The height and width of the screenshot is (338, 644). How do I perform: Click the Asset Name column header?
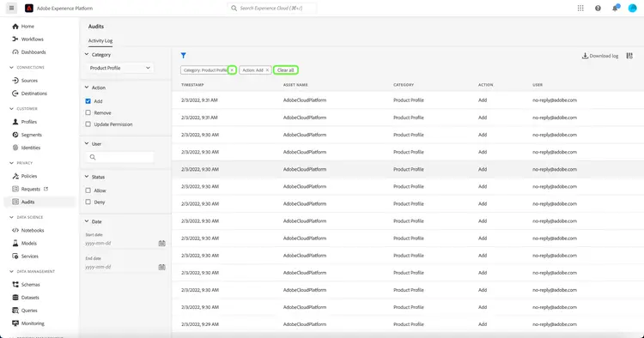pyautogui.click(x=295, y=85)
